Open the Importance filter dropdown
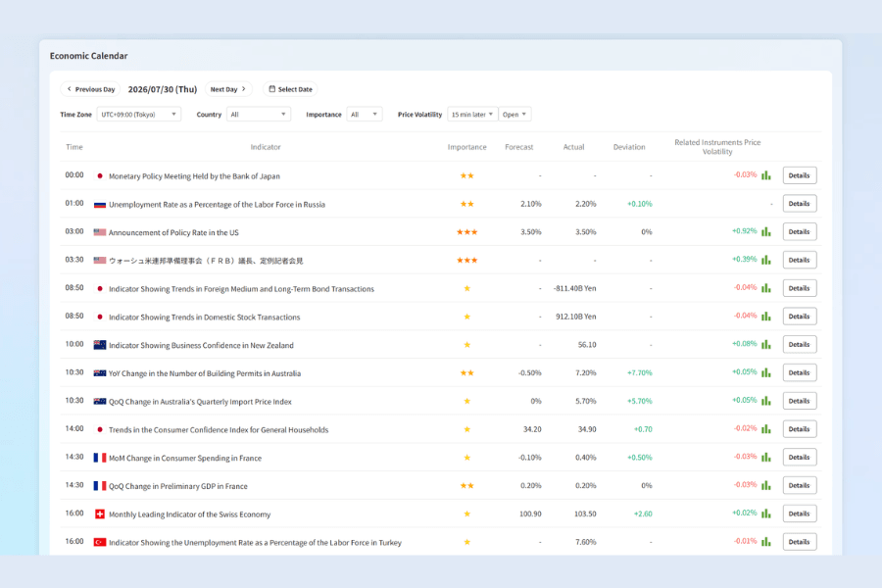882x588 pixels. coord(364,115)
